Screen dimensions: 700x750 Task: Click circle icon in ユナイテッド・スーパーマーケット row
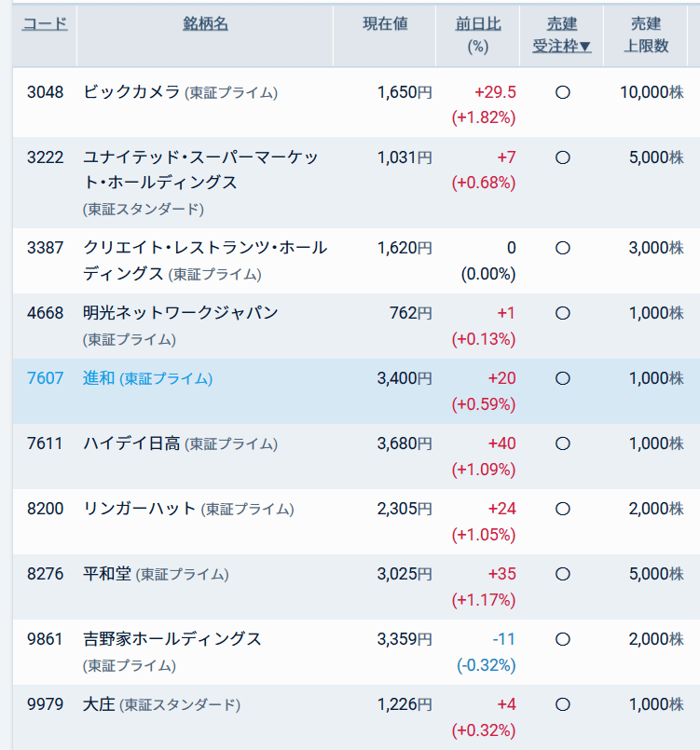(x=563, y=157)
